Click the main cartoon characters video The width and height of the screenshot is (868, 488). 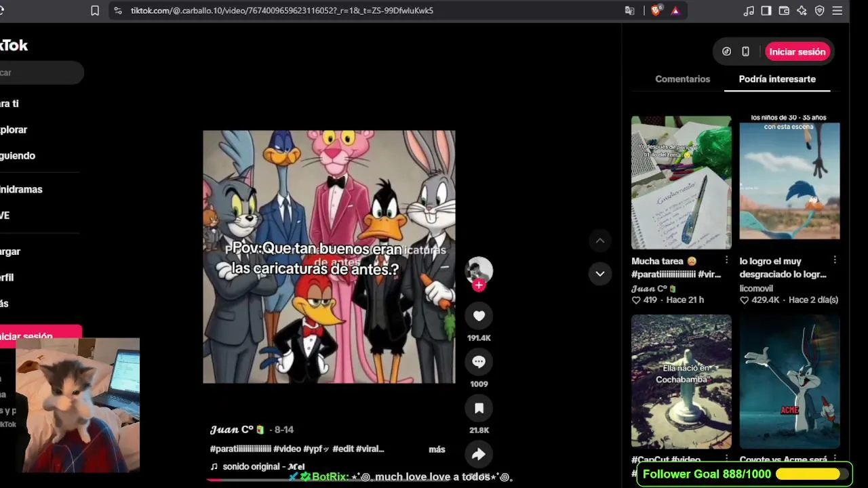pos(329,257)
